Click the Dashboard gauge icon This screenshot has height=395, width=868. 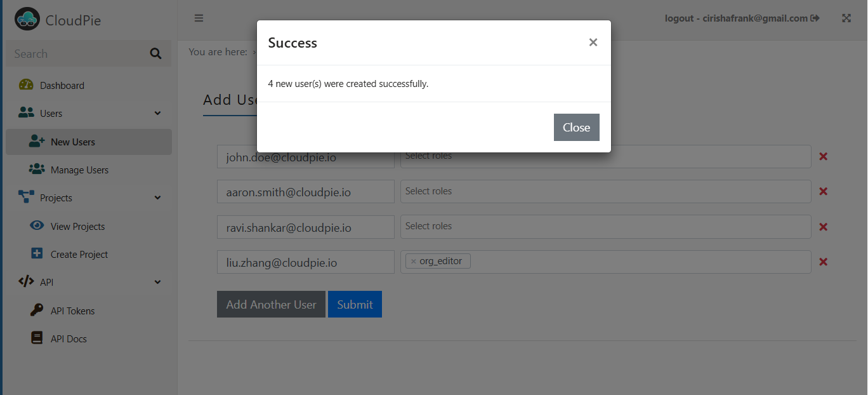(26, 84)
